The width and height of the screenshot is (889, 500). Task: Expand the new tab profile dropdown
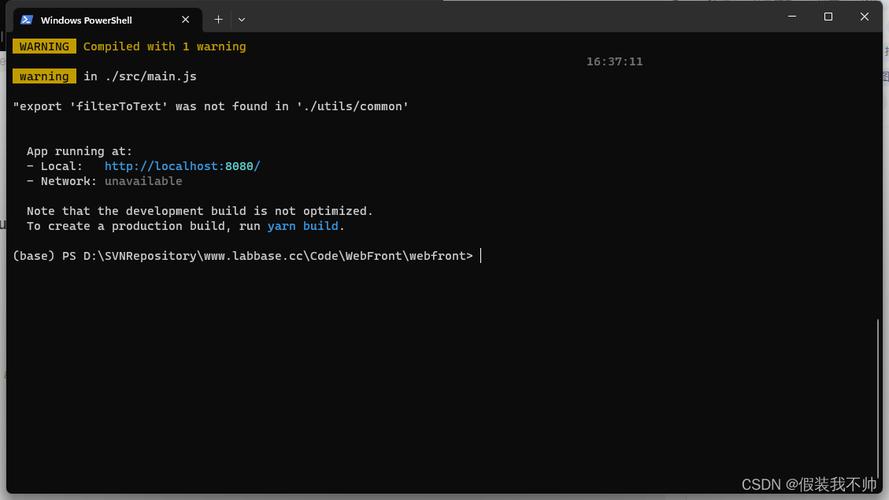241,19
